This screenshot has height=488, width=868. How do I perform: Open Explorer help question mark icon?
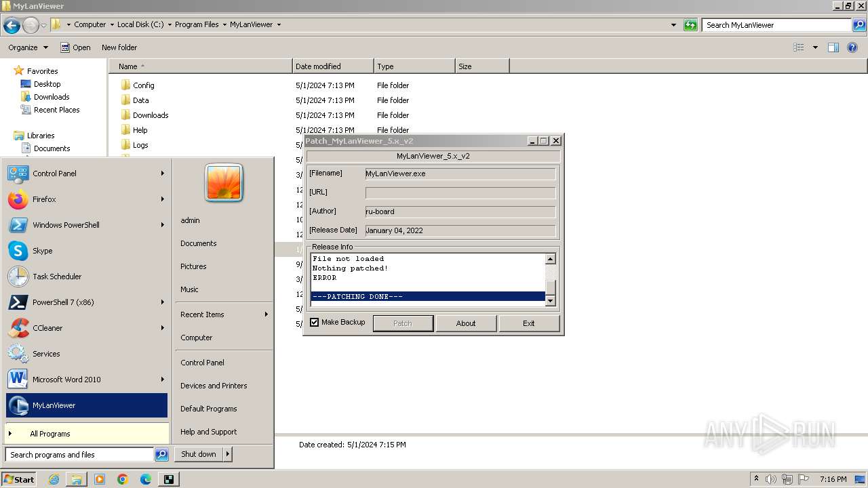(852, 47)
